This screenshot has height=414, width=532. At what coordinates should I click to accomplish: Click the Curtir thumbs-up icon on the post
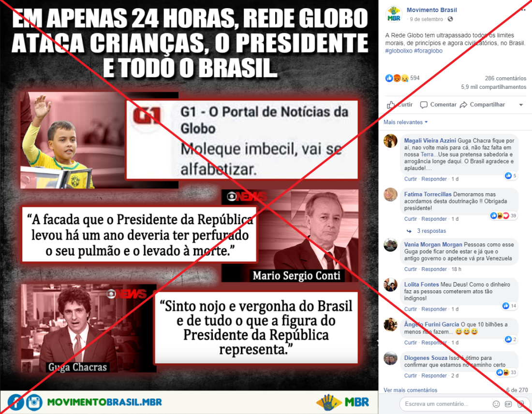click(x=391, y=105)
